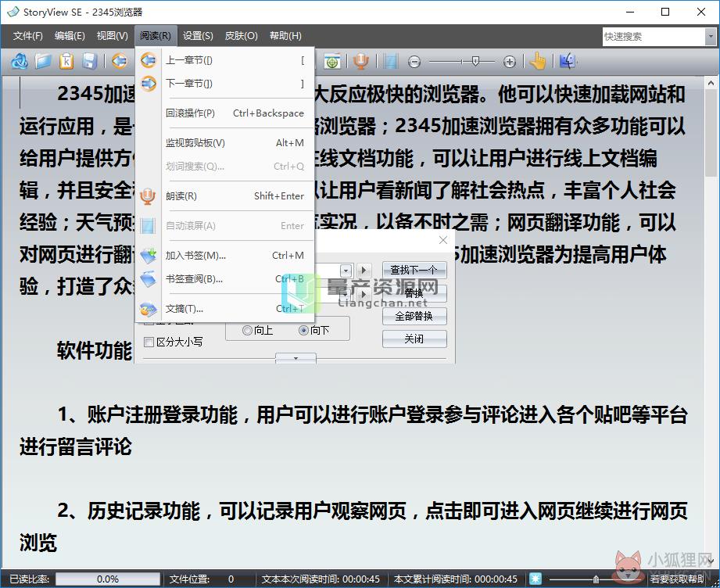Screen dimensions: 720x588
Task: Select 上一章节 previous chapter menu entry
Action: [x=225, y=60]
